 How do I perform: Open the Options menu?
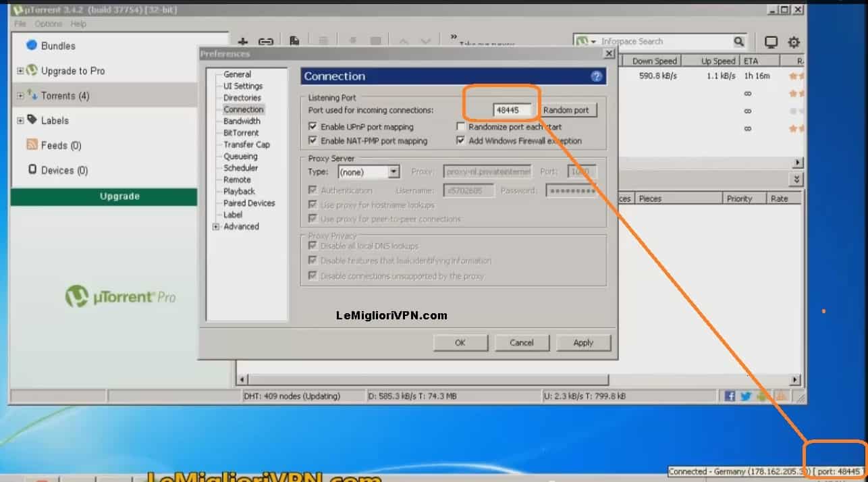pyautogui.click(x=49, y=24)
